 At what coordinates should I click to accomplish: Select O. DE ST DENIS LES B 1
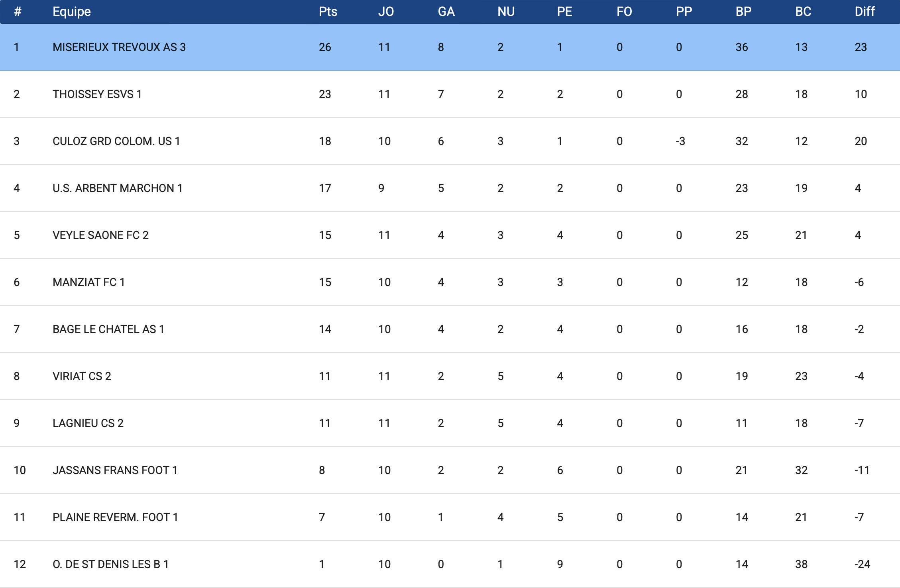[110, 564]
